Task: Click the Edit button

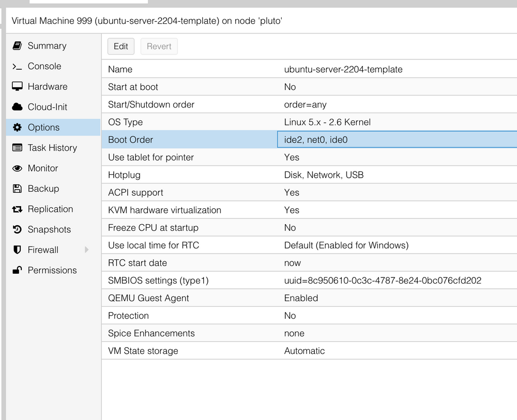Action: [x=120, y=46]
